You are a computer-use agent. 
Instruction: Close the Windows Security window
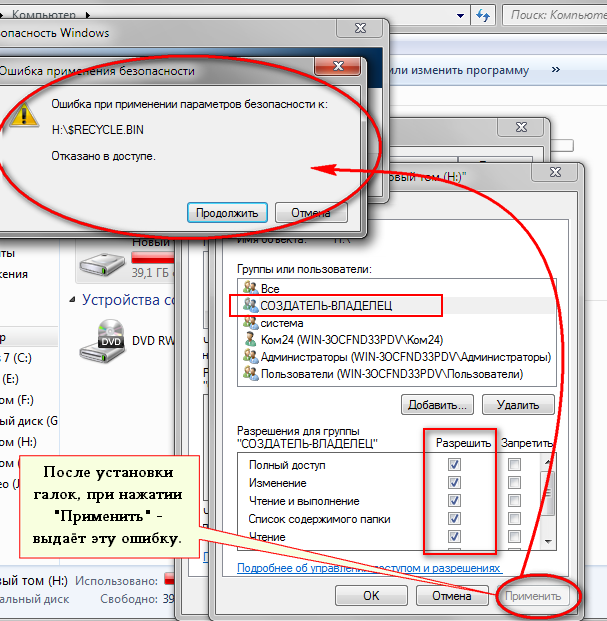coord(360,28)
